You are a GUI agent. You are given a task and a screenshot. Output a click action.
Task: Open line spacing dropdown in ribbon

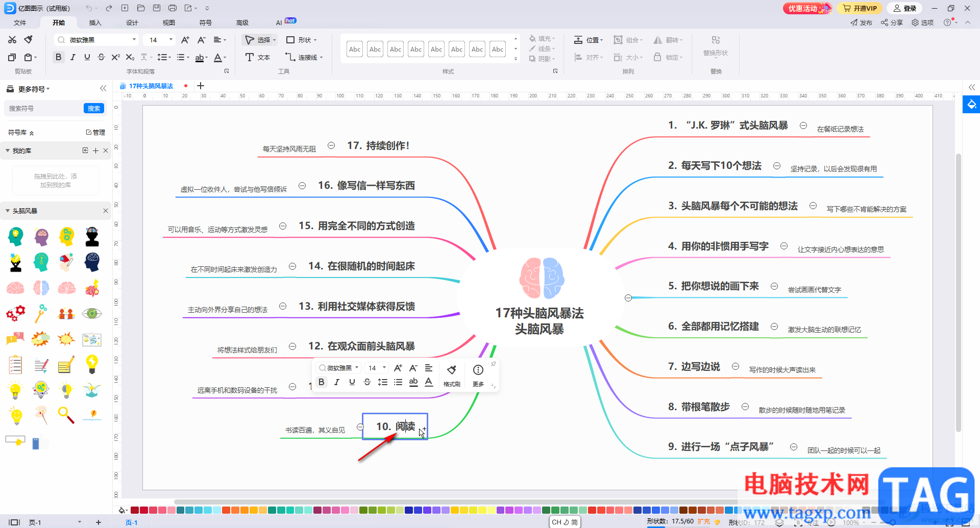[163, 57]
